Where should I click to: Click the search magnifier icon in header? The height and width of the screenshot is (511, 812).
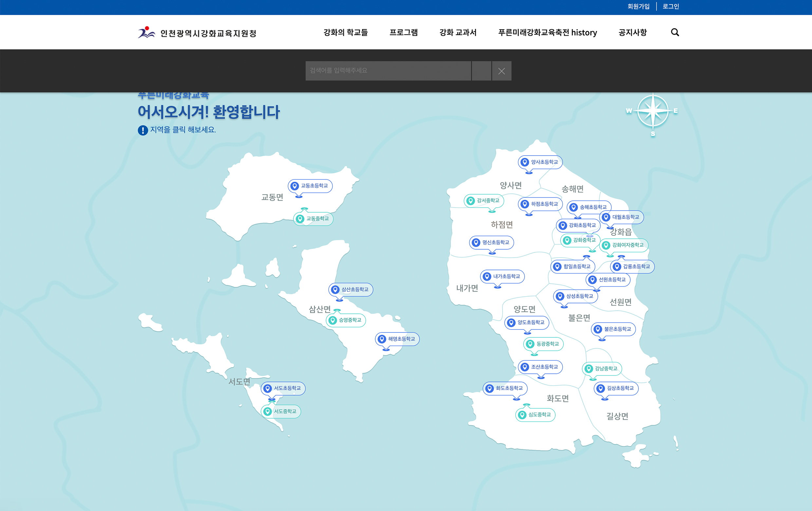[675, 32]
